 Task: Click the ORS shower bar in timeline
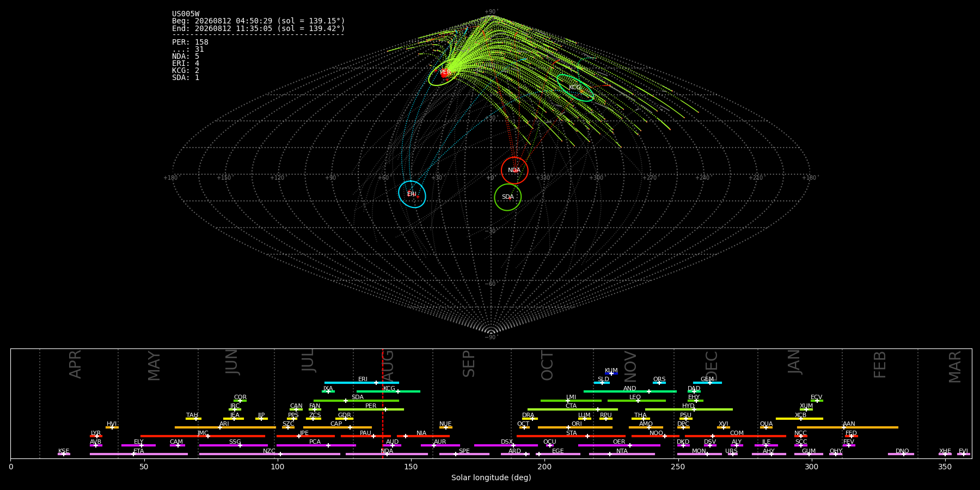[659, 383]
